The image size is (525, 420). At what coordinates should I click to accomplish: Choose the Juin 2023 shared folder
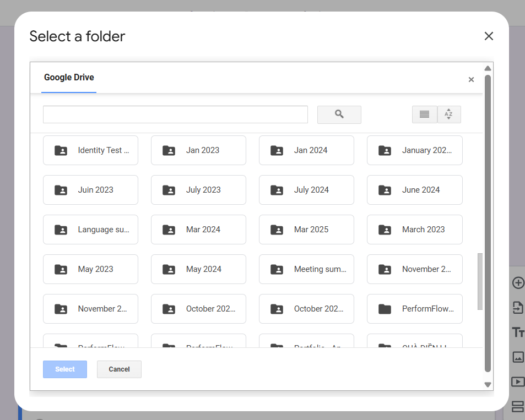coord(90,190)
